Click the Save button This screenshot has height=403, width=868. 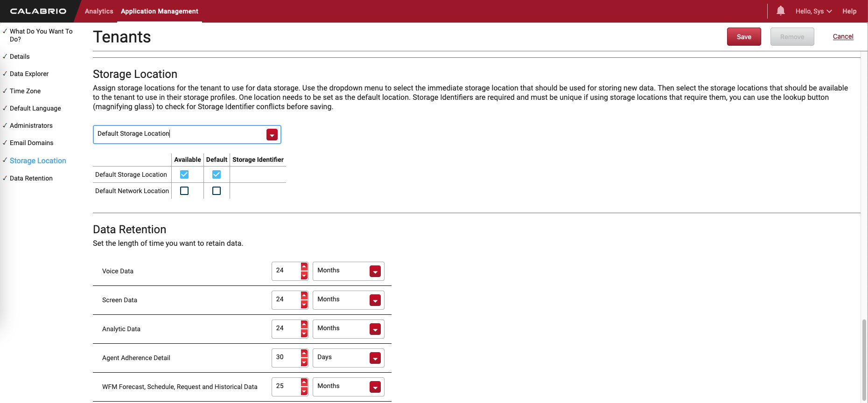[744, 37]
